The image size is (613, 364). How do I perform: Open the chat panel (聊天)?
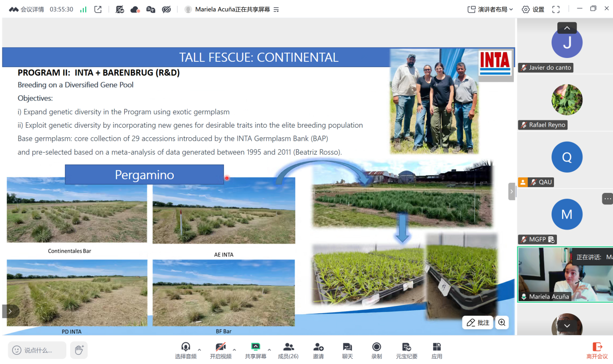tap(347, 350)
